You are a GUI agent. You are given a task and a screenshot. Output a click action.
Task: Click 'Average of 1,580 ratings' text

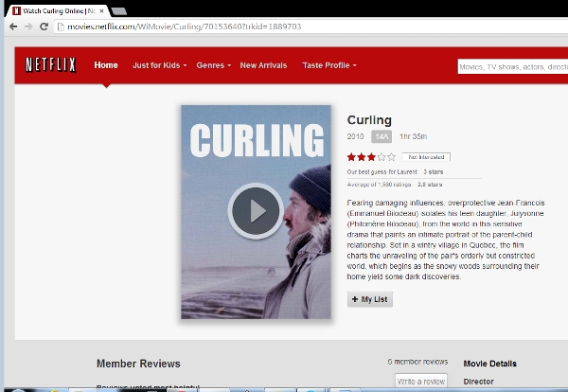point(380,185)
